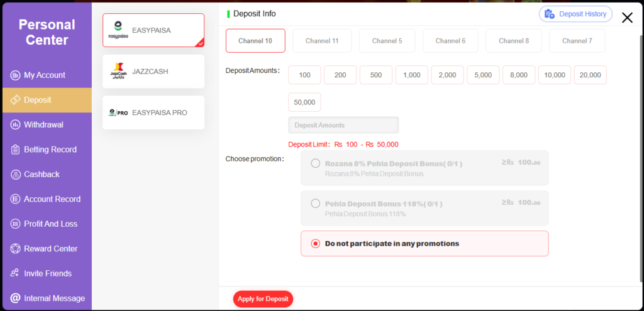
Task: Click the Deposit ticket icon in sidebar
Action: [x=15, y=100]
